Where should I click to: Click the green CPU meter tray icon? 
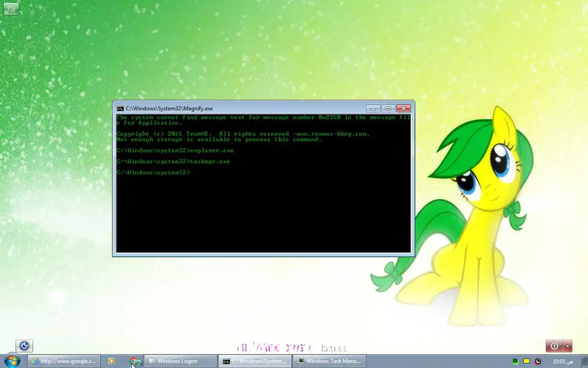click(x=515, y=361)
